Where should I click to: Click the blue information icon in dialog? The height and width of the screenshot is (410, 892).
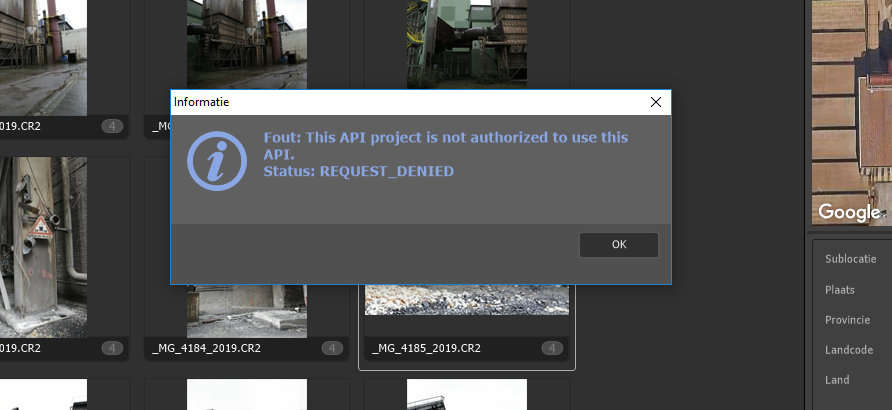click(217, 160)
